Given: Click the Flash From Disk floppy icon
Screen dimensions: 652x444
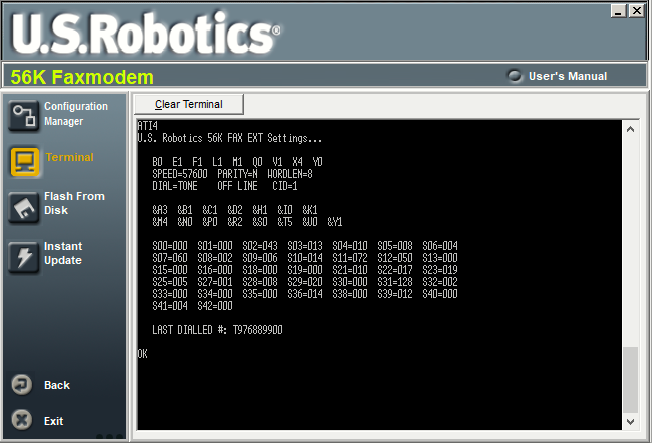Looking at the screenshot, I should [24, 207].
